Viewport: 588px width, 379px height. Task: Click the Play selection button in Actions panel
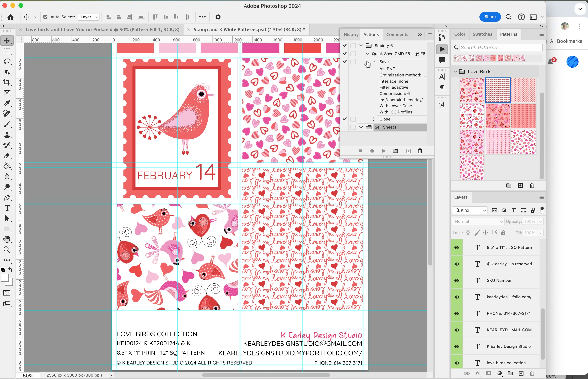click(384, 151)
